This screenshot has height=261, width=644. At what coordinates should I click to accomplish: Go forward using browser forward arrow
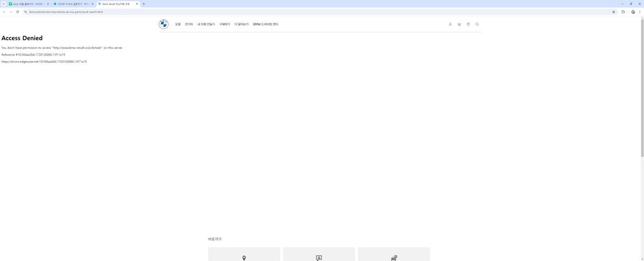click(x=11, y=12)
